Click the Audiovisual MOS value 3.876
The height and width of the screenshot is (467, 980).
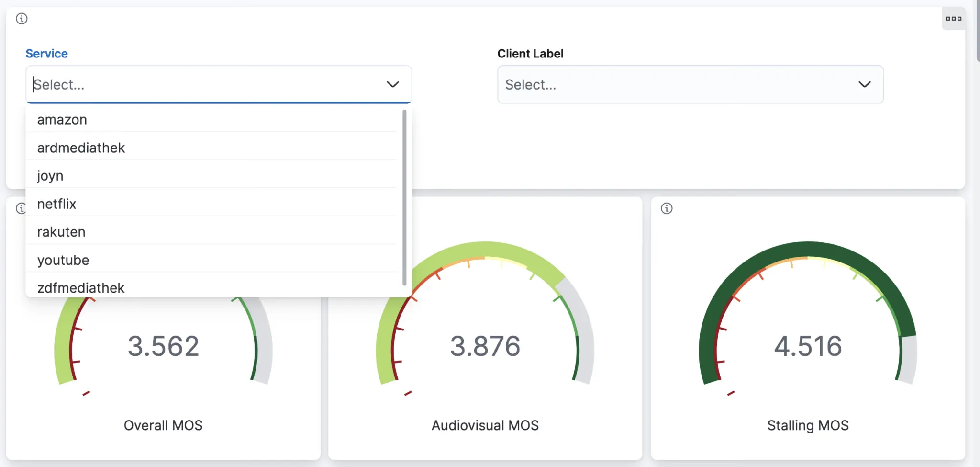click(x=485, y=346)
